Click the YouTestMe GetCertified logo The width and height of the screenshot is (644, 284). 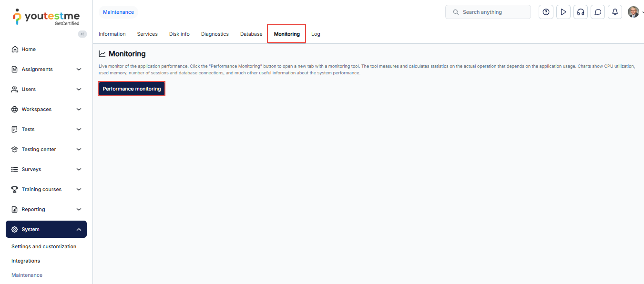coord(46,17)
